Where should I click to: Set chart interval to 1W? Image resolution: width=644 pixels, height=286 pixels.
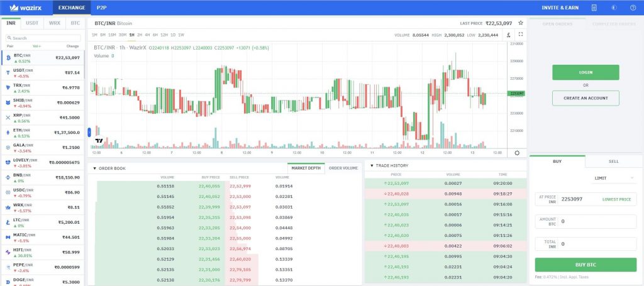tap(181, 35)
